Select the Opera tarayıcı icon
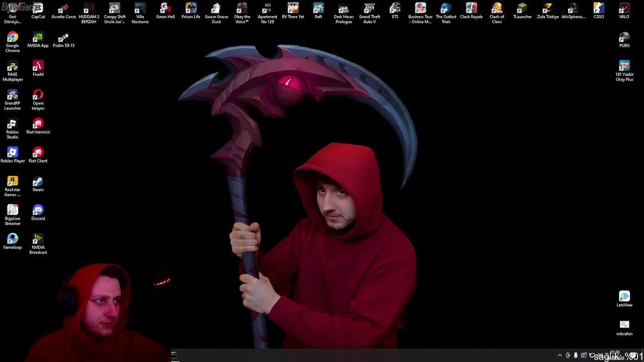This screenshot has height=362, width=644. point(38,100)
